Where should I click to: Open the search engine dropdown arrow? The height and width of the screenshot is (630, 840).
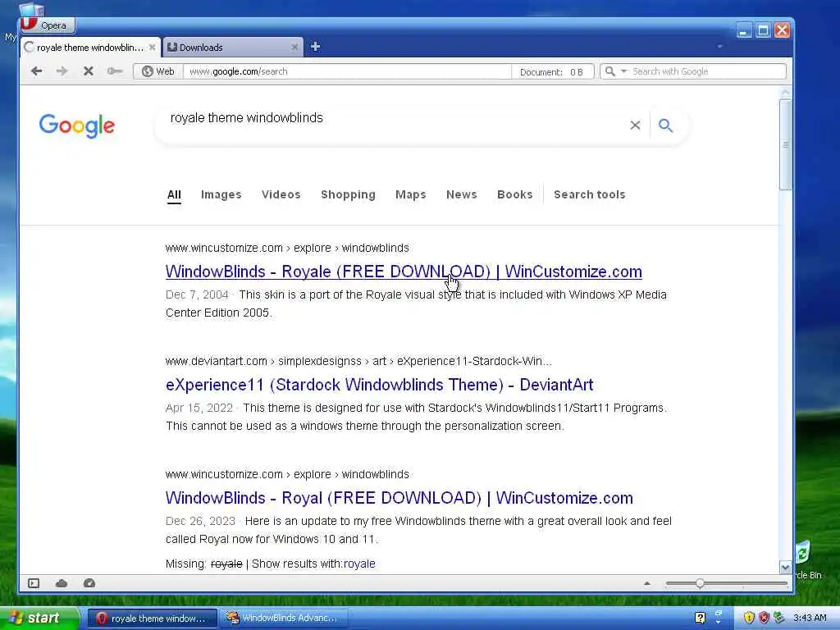[x=623, y=71]
